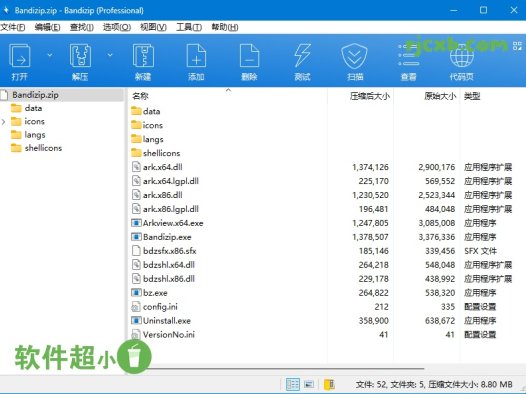Click the toolbar customize grid icon
Viewport: 526px width, 394px height.
pyautogui.click(x=517, y=46)
